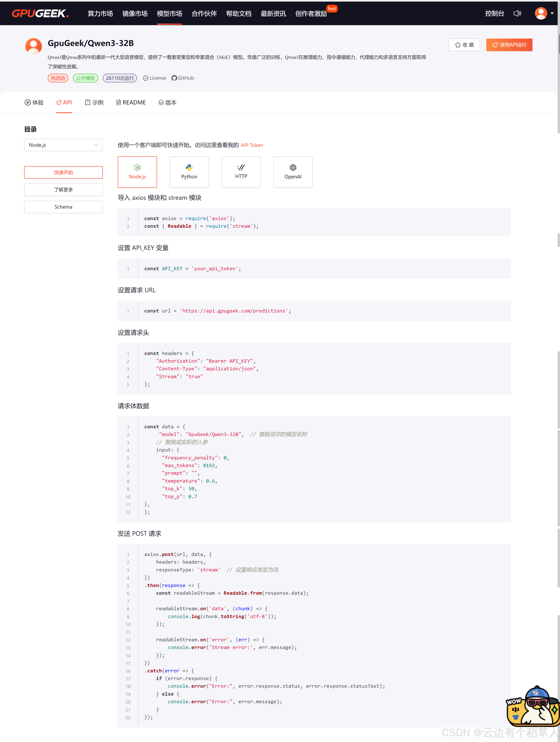Choose the OpenAI client option
Viewport: 560px width, 742px height.
[293, 172]
